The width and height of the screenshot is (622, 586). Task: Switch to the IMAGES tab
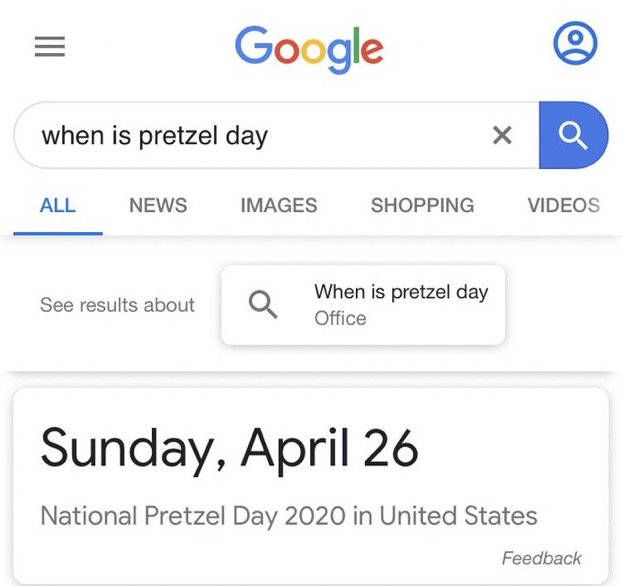[x=279, y=206]
